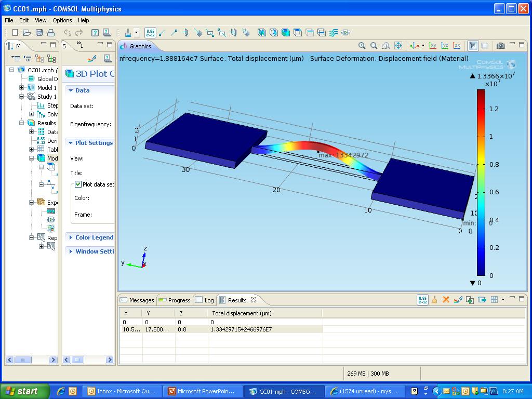
Task: Click the Zoom In magnifier icon
Action: tap(362, 46)
